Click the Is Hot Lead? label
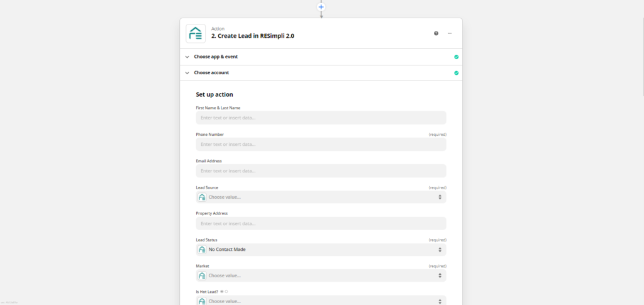Screen dimensions: 644x305 pos(207,291)
